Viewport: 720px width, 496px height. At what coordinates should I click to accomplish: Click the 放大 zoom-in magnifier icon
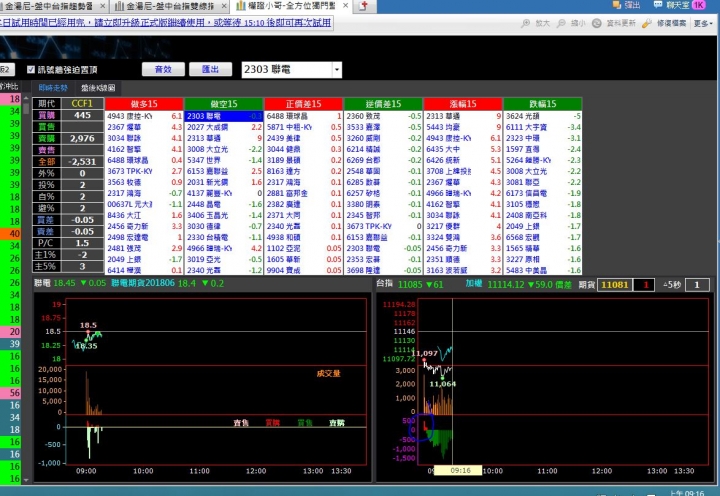(526, 23)
